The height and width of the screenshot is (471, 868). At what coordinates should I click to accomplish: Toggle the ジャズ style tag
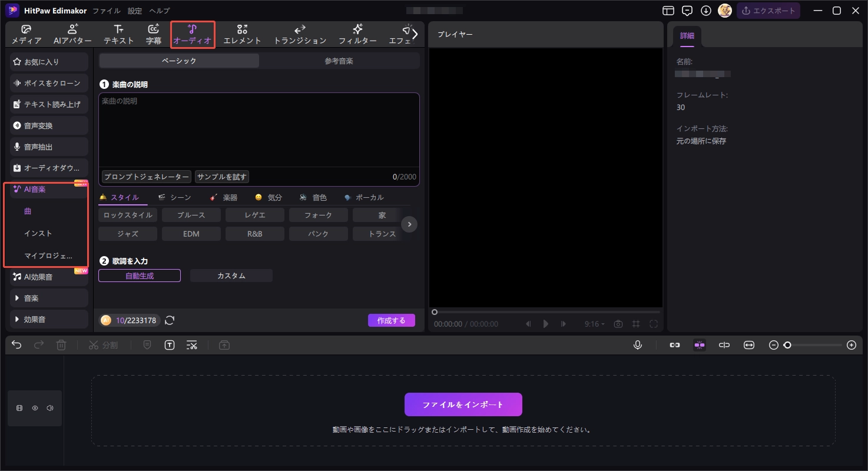click(128, 234)
